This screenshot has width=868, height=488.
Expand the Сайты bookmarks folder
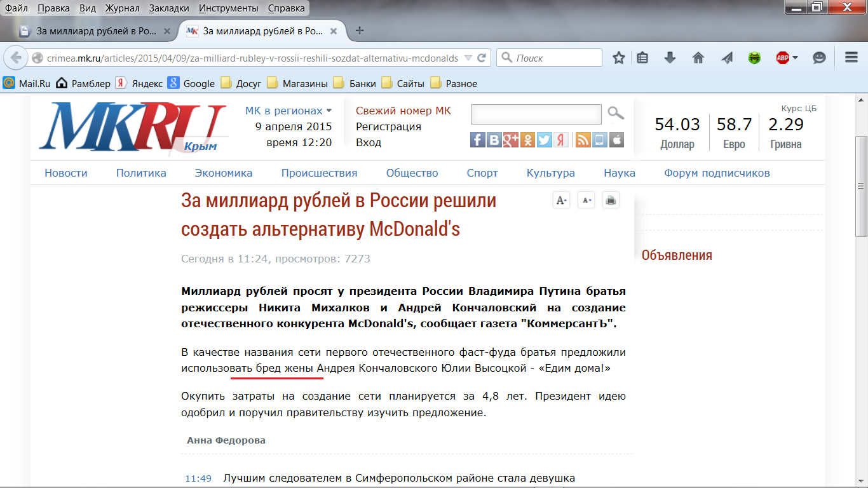pos(403,83)
